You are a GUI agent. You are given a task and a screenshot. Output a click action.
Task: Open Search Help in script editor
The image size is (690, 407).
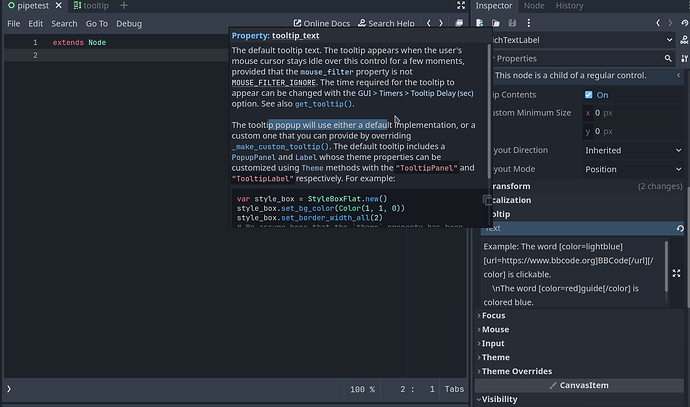point(386,23)
